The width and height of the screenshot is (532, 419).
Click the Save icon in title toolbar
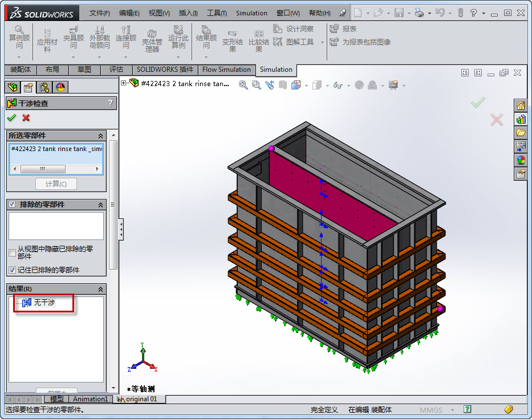pyautogui.click(x=399, y=13)
